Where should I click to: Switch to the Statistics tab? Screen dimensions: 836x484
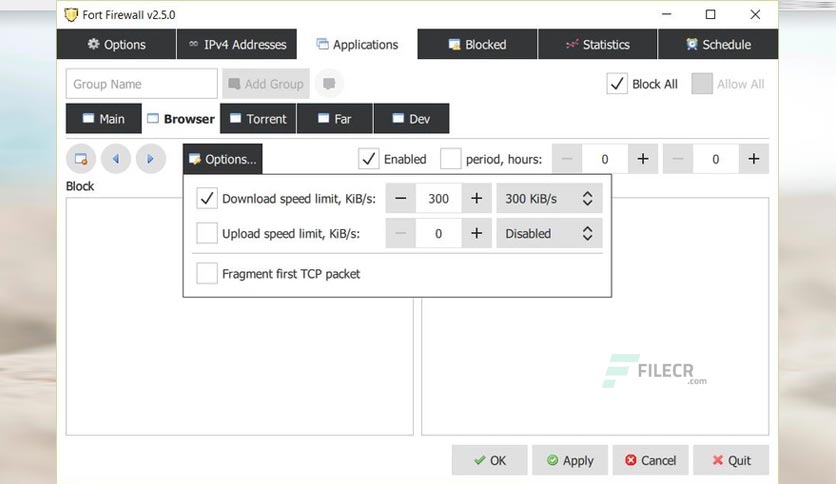tap(598, 44)
